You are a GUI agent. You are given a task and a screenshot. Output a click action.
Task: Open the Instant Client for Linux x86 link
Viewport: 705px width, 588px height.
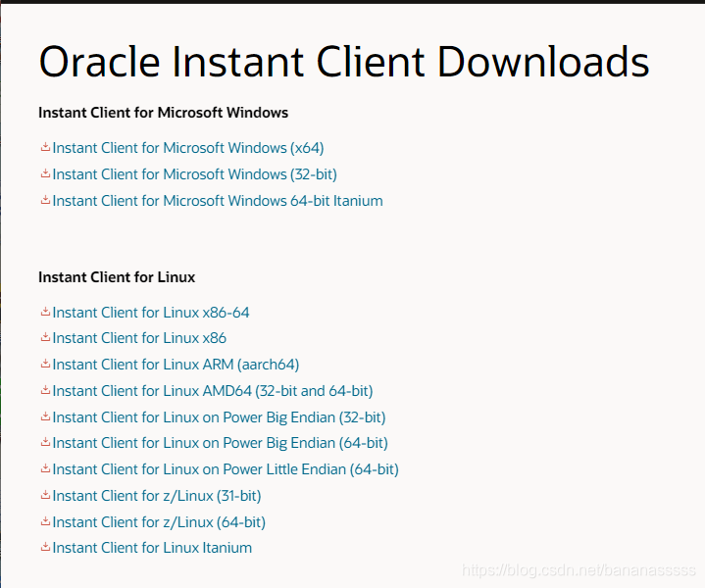[x=139, y=338]
